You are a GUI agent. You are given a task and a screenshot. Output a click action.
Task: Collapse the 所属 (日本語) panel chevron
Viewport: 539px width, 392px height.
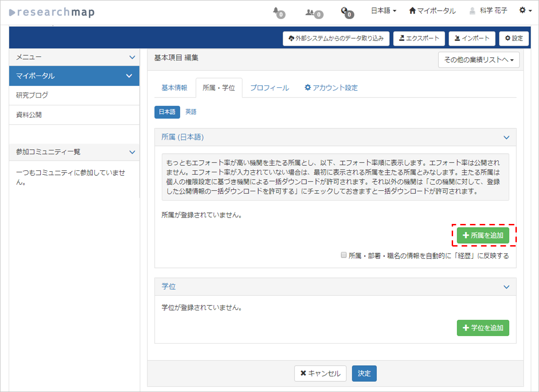pyautogui.click(x=506, y=138)
